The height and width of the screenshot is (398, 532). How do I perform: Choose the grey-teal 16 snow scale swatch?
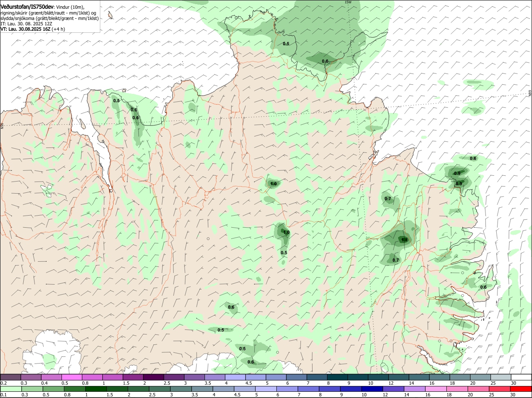click(440, 377)
